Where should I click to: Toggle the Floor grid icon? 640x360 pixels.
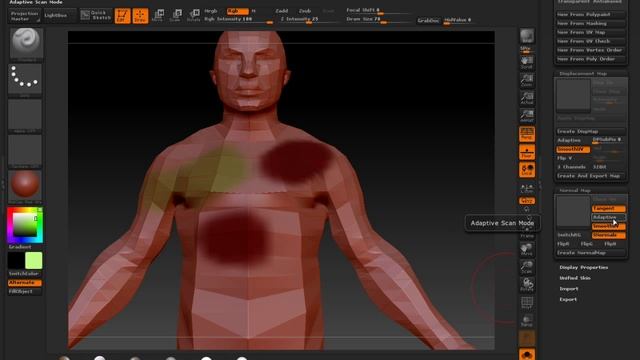pyautogui.click(x=527, y=152)
